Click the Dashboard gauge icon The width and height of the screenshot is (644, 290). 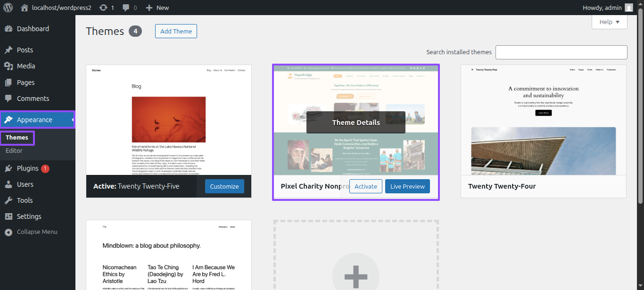pyautogui.click(x=8, y=29)
